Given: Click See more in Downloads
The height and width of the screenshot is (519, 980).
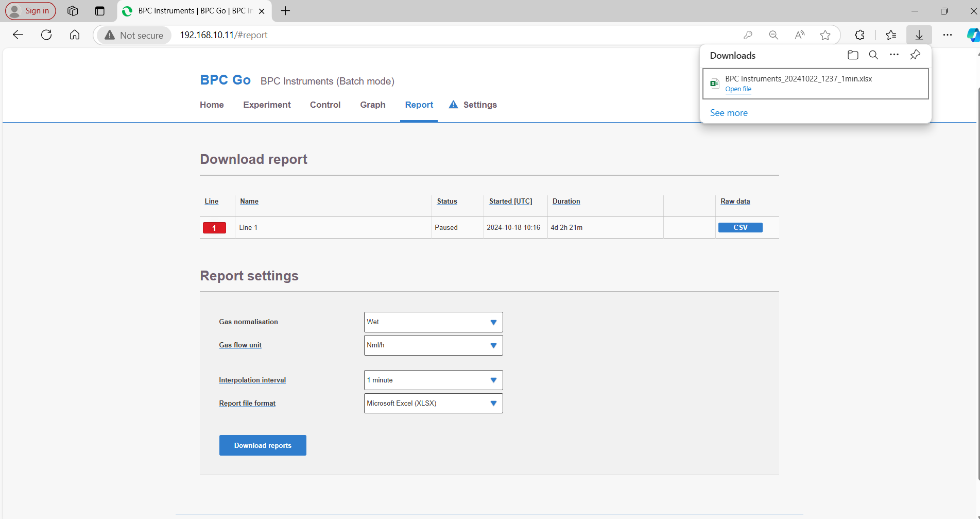Looking at the screenshot, I should click(729, 113).
